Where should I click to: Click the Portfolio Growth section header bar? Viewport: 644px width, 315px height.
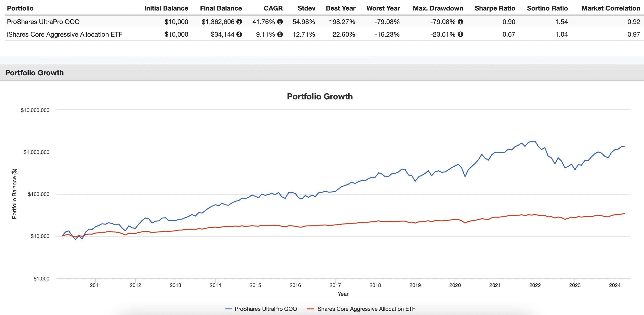(35, 73)
